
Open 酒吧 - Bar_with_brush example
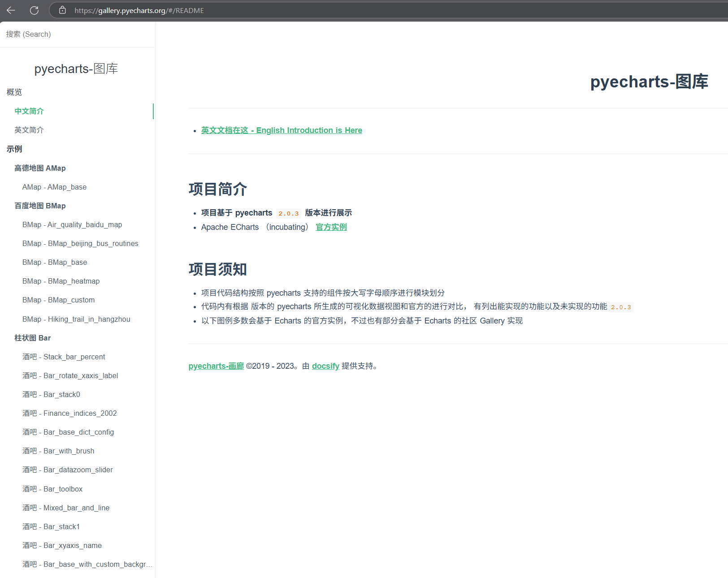click(x=58, y=451)
